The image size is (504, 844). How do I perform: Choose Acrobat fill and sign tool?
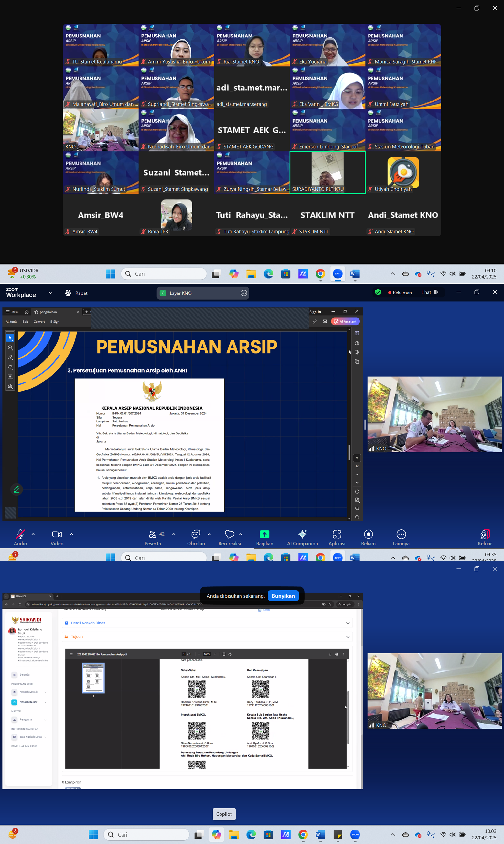click(x=10, y=386)
